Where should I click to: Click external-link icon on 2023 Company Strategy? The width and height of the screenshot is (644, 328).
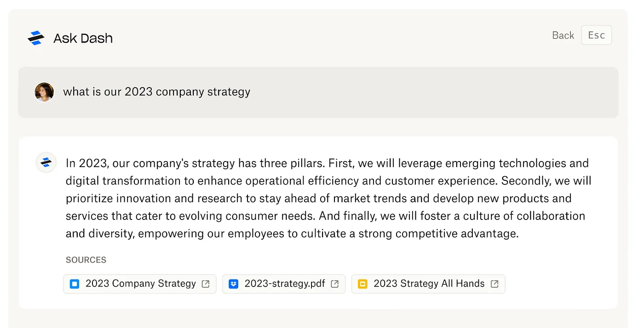tap(206, 284)
